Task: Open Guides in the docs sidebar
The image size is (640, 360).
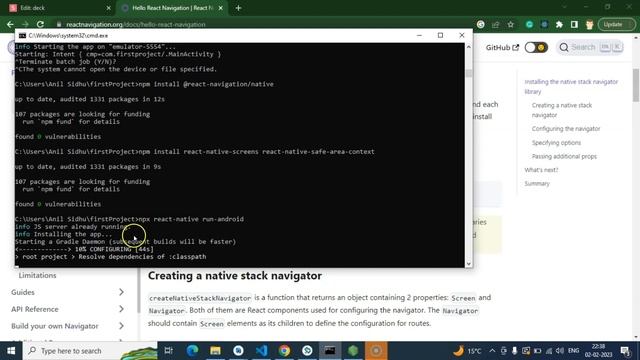Action: tap(23, 292)
